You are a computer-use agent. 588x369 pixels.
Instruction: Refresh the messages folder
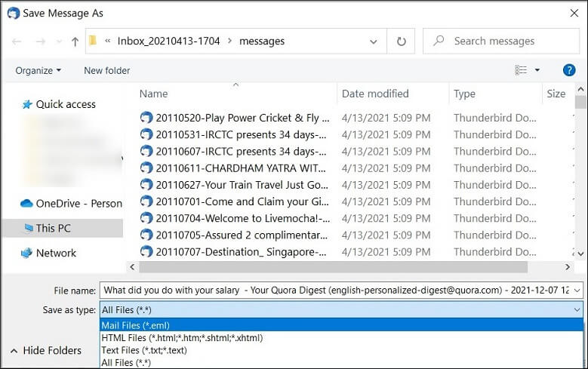click(402, 42)
